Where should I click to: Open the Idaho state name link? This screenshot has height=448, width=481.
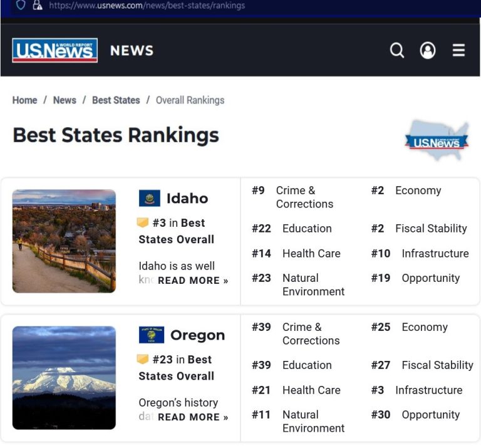(187, 199)
